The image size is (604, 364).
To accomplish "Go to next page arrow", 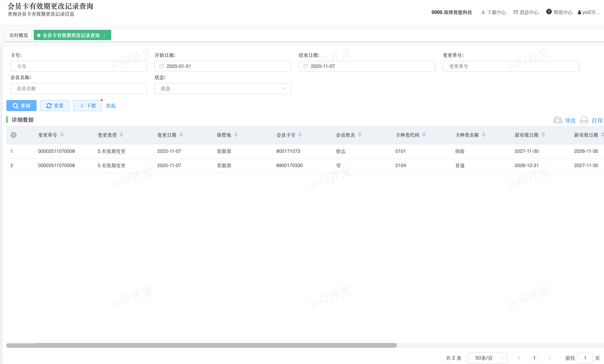I will coord(550,358).
